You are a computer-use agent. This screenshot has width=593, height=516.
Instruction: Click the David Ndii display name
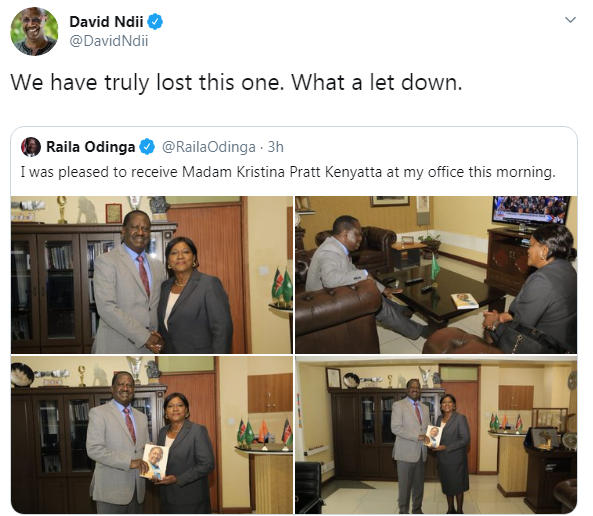[x=106, y=22]
